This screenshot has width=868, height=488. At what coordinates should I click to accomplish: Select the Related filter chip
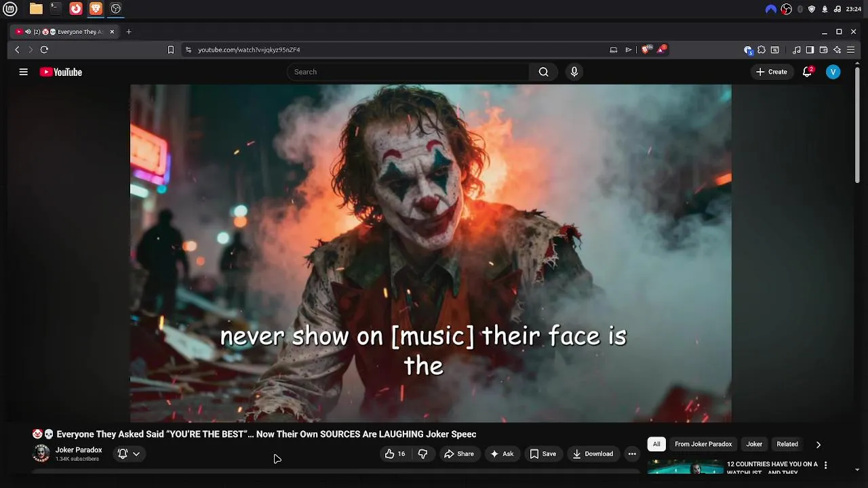(x=787, y=444)
